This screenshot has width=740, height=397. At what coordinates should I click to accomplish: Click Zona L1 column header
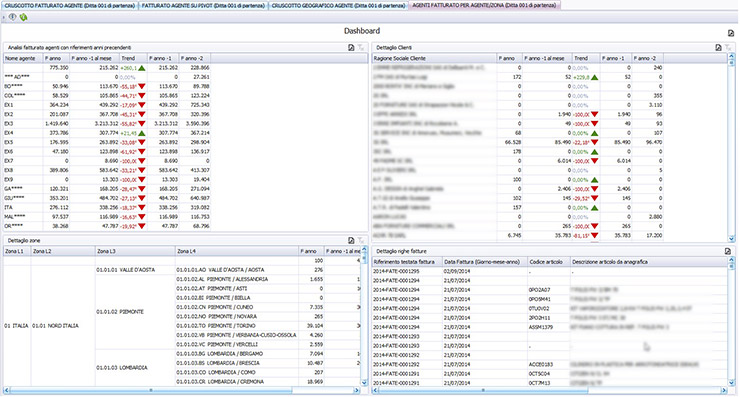(x=17, y=252)
